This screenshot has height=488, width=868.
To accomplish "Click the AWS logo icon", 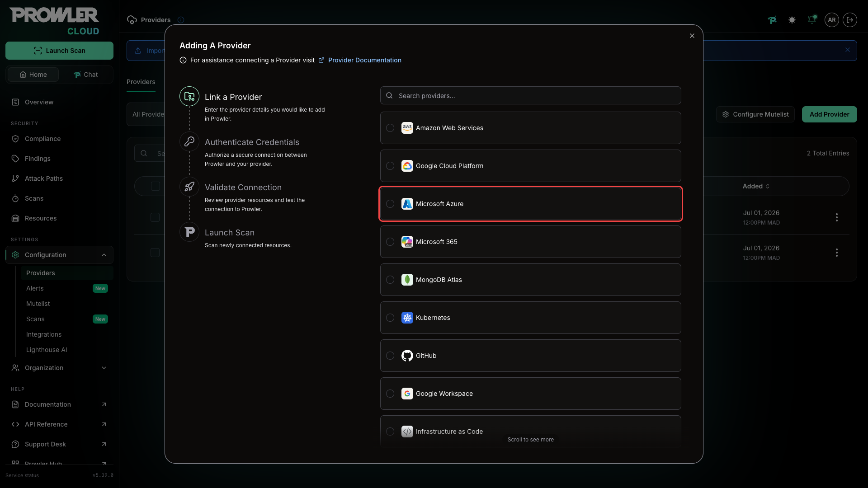I will [x=407, y=128].
